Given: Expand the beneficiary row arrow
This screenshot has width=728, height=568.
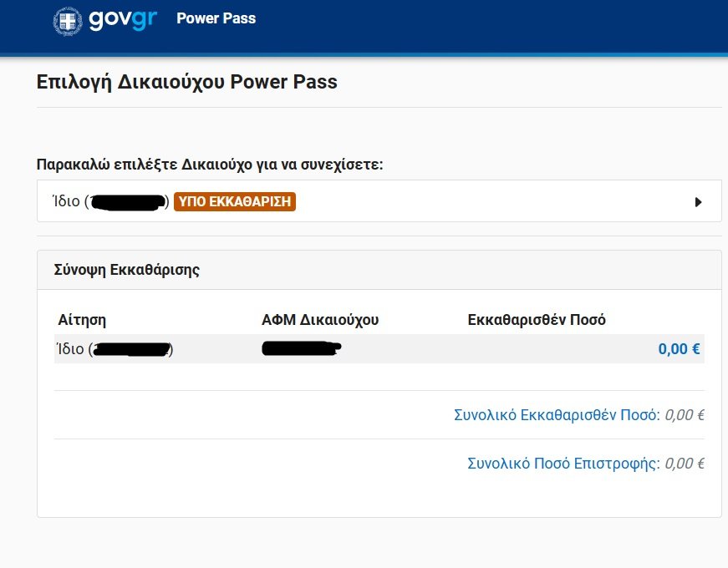Looking at the screenshot, I should 698,202.
